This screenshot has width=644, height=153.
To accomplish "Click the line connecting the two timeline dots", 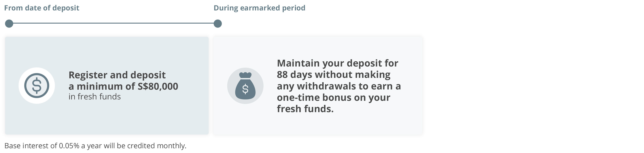I will pos(113,23).
